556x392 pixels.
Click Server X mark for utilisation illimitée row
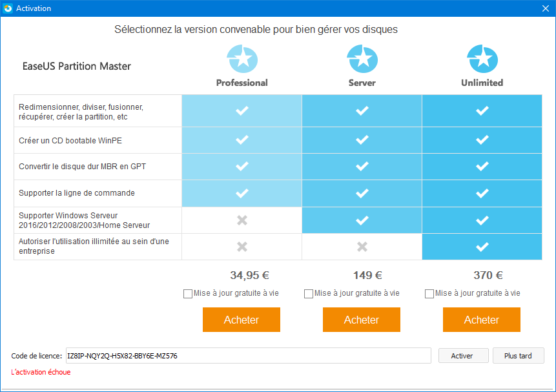(x=362, y=247)
